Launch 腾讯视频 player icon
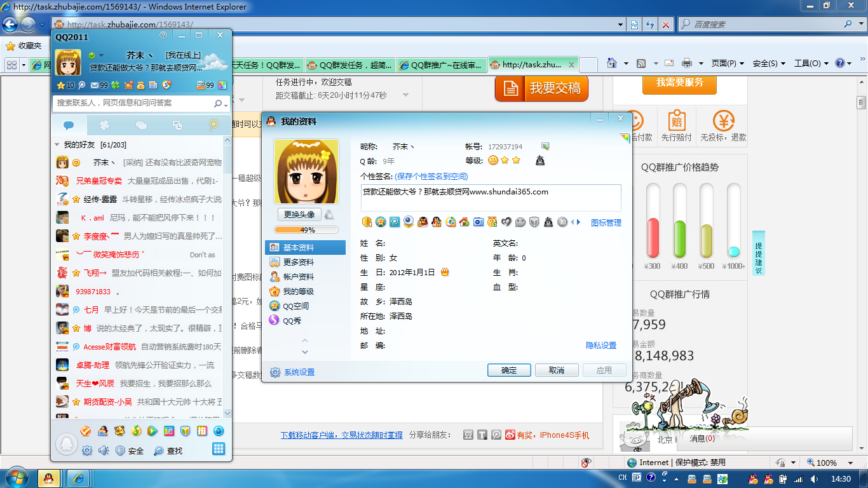The height and width of the screenshot is (488, 868). [x=153, y=431]
